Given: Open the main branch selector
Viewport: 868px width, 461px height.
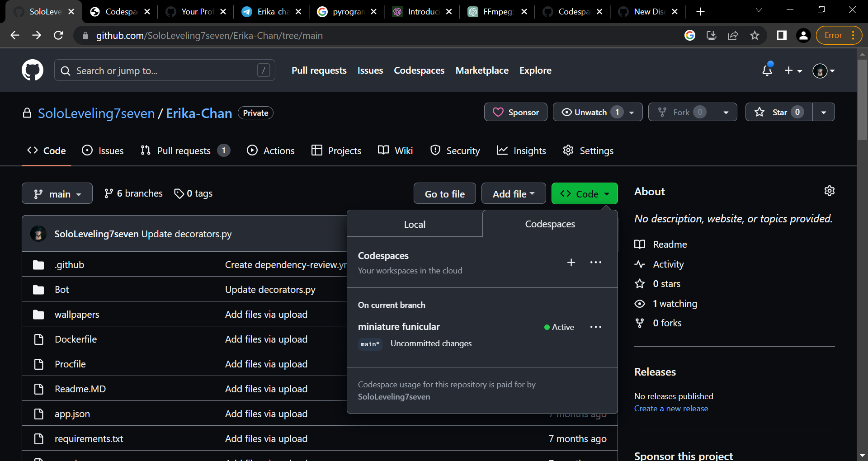Looking at the screenshot, I should (x=57, y=193).
